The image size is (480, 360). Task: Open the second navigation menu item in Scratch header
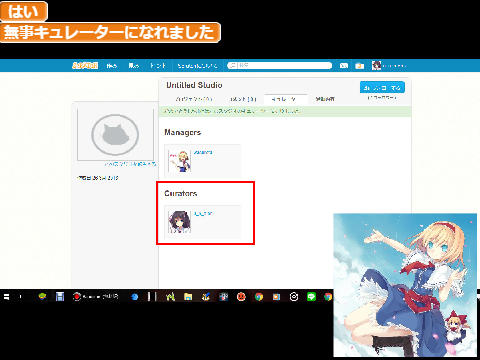[x=134, y=66]
